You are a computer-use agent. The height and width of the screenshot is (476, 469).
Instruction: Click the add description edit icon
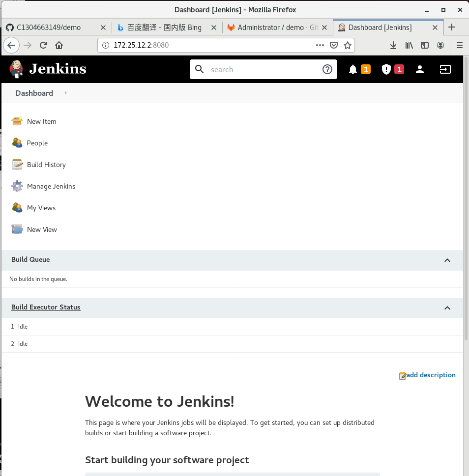(x=403, y=376)
